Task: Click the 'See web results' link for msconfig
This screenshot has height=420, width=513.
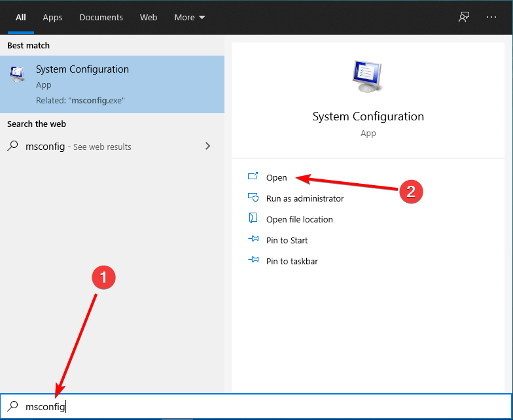Action: pos(101,147)
